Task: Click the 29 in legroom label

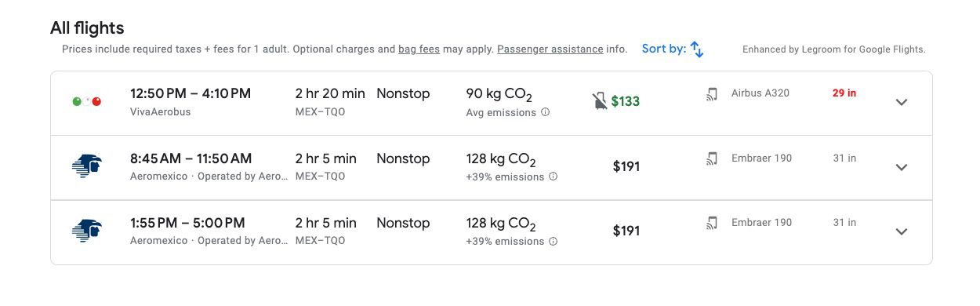Action: pos(844,93)
